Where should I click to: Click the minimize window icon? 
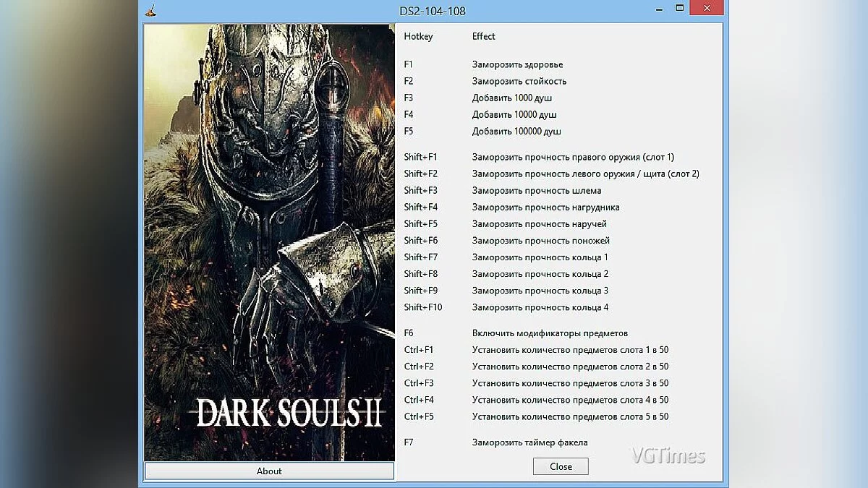pyautogui.click(x=658, y=9)
